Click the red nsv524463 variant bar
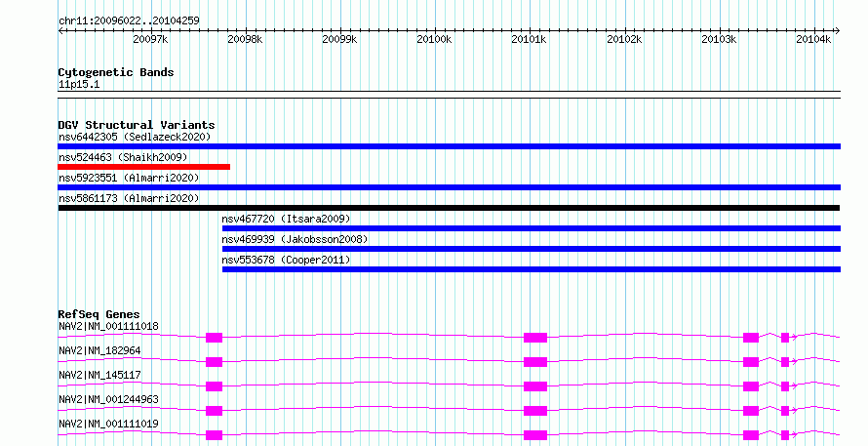Screen dimensions: 868x446 click(x=144, y=167)
